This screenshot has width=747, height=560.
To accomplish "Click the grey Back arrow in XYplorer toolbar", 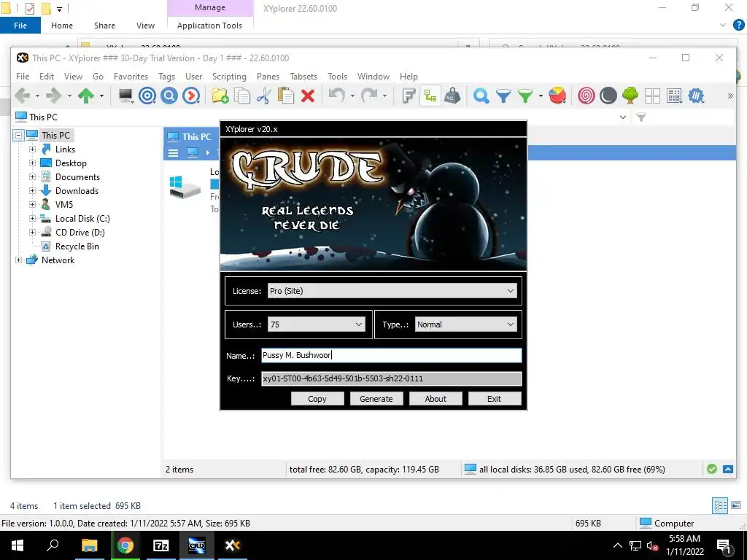I will tap(23, 96).
